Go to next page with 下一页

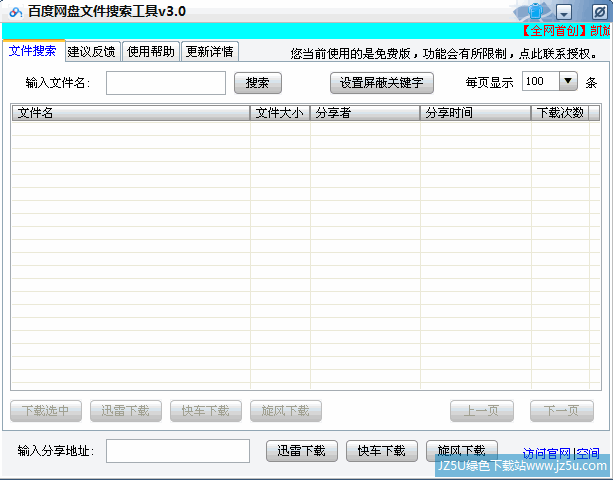click(562, 411)
